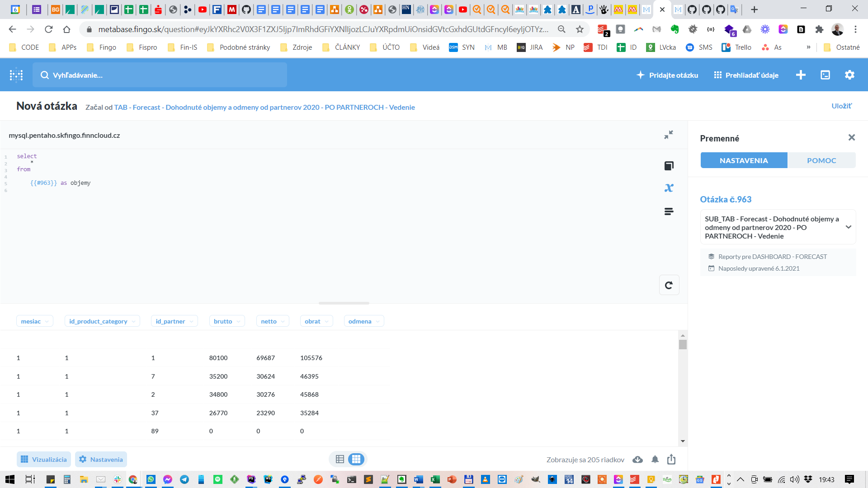Expand the SUB_TAB question 963 dropdown
The width and height of the screenshot is (868, 488).
848,227
